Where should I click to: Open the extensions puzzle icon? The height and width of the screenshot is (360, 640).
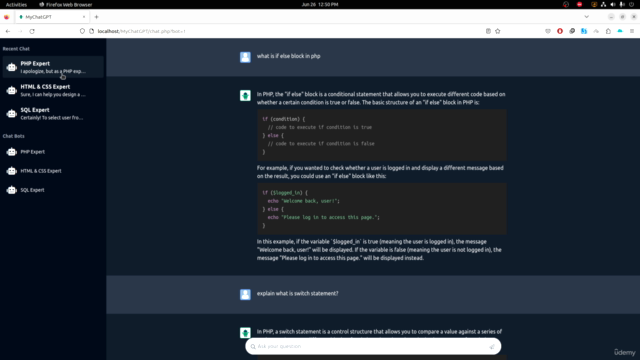[x=608, y=31]
